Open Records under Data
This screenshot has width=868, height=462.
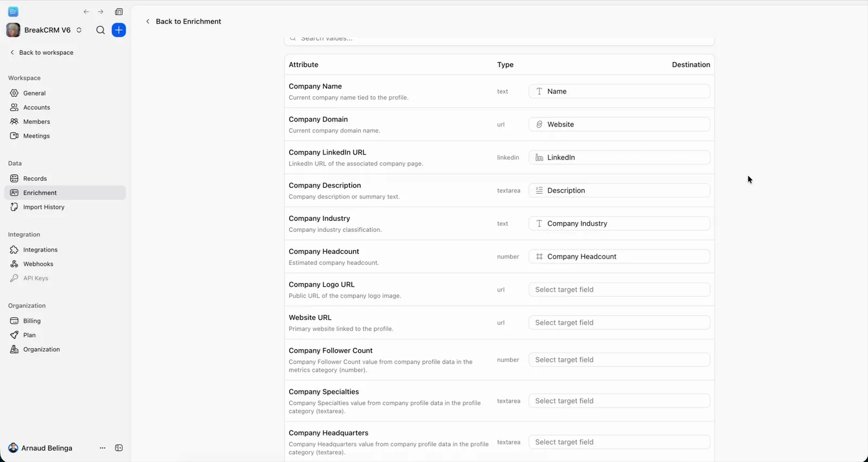65,179
